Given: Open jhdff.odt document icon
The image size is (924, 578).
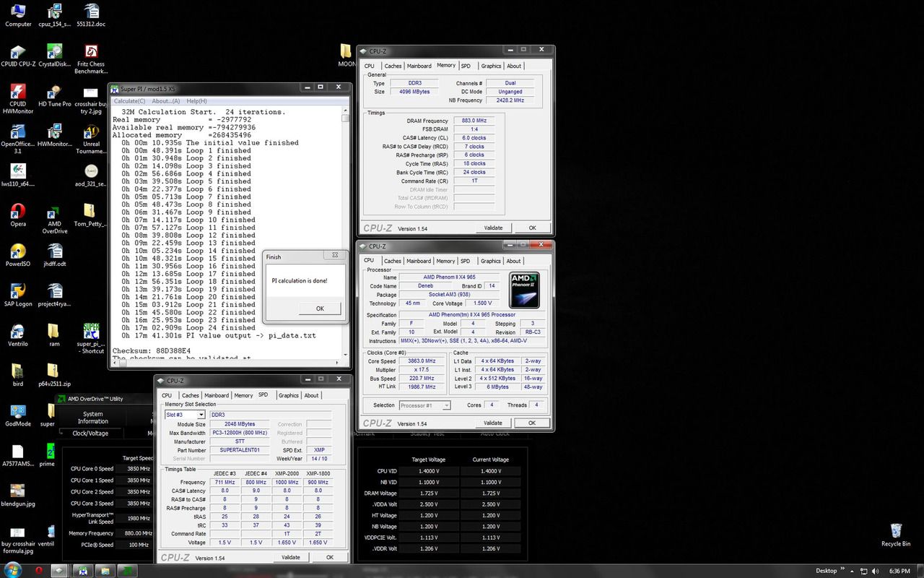Looking at the screenshot, I should pos(54,255).
